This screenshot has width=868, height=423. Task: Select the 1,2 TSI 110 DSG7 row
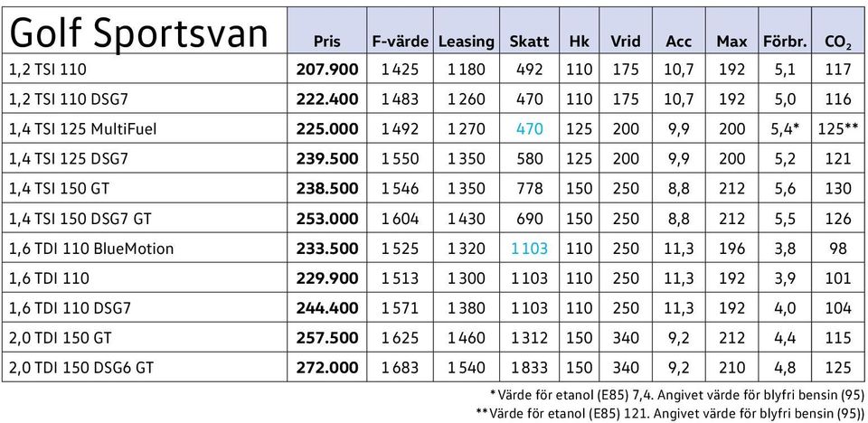(434, 99)
